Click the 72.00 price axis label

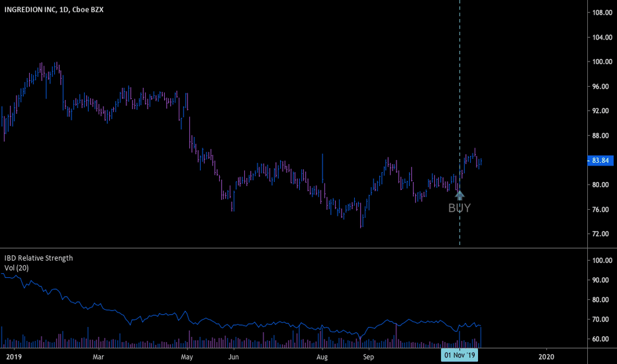(600, 234)
